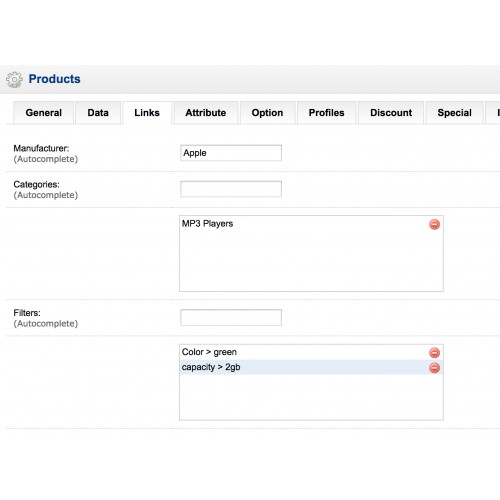Click the Manufacturer field containing Apple
This screenshot has width=500, height=500.
pyautogui.click(x=231, y=153)
